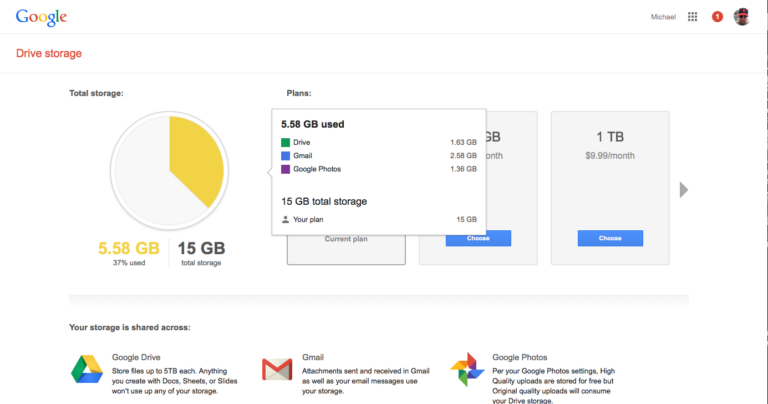Click the person icon beside Your plan

click(286, 219)
